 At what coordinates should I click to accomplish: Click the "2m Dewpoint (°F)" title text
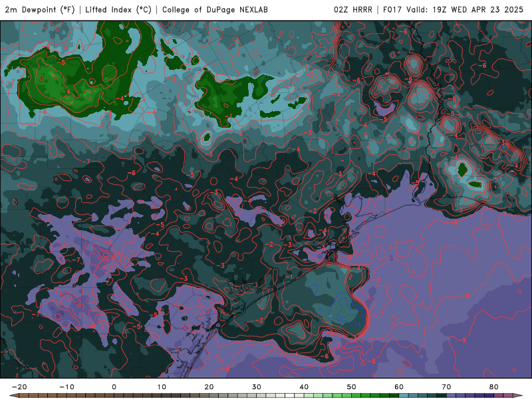point(40,10)
